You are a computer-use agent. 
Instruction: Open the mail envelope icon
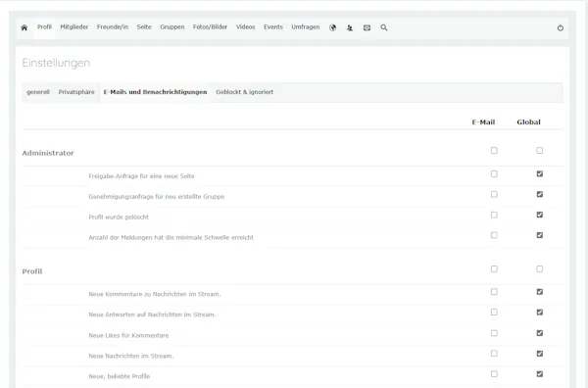point(367,27)
